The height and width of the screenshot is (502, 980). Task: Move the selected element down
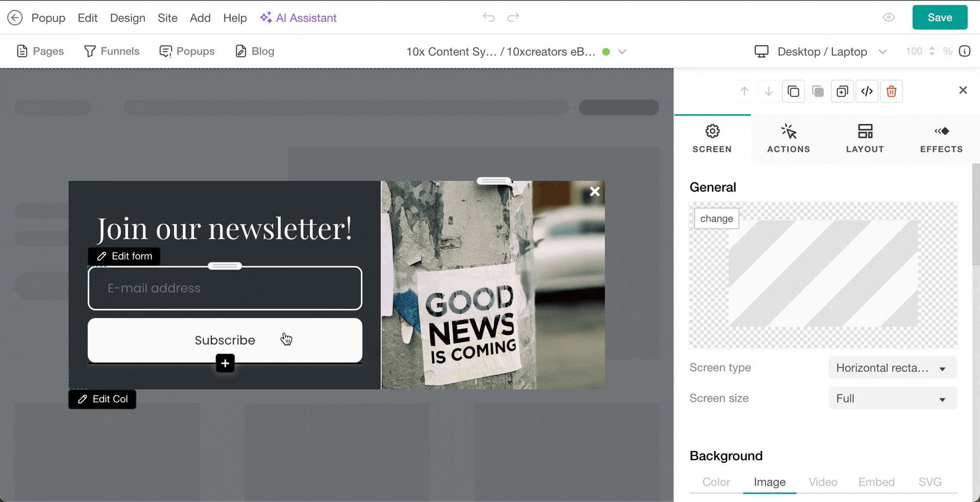point(768,91)
